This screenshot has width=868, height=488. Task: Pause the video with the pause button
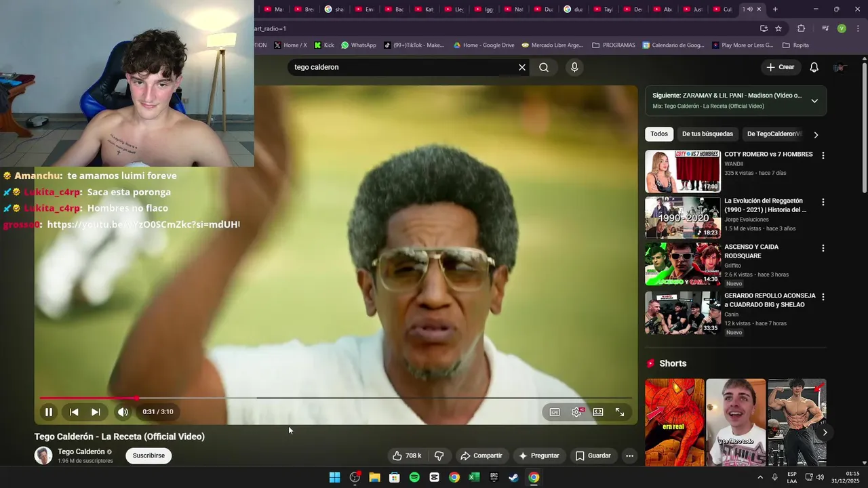[x=49, y=411]
